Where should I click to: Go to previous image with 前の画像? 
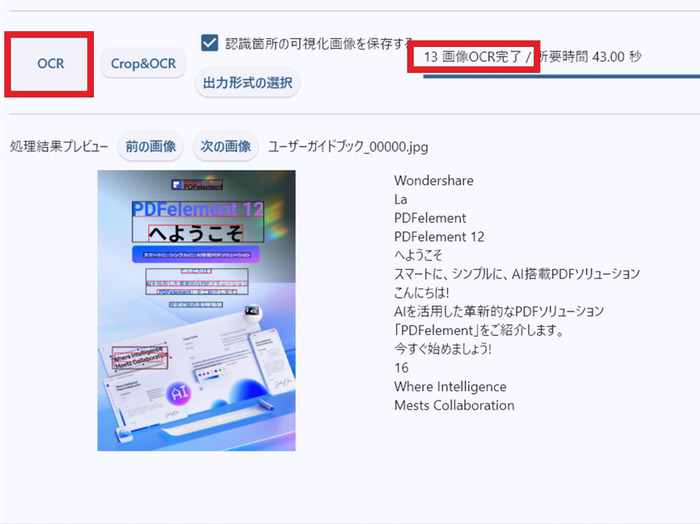[x=150, y=146]
